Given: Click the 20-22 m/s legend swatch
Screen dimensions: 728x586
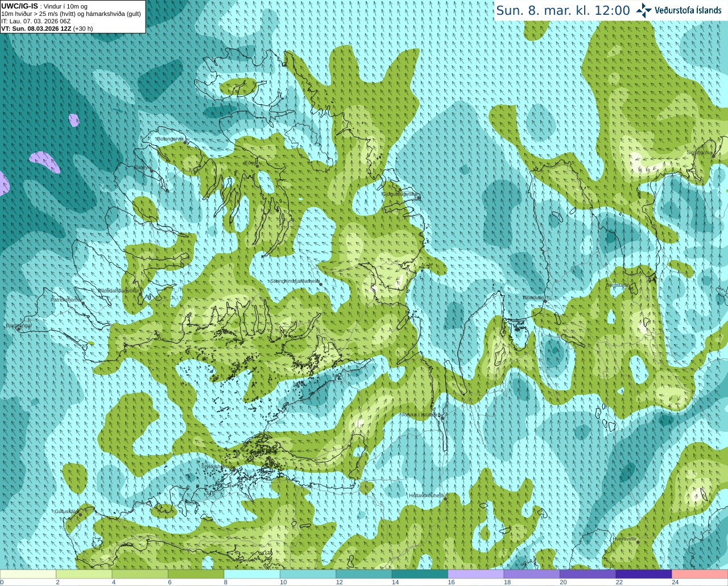Looking at the screenshot, I should [x=588, y=574].
